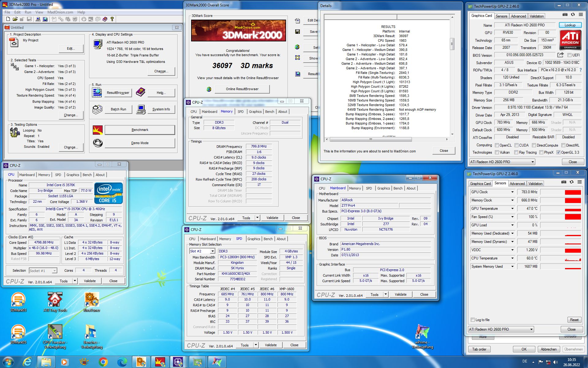Expand the GPU Clock sensor dropdown
The height and width of the screenshot is (368, 588).
click(x=512, y=192)
